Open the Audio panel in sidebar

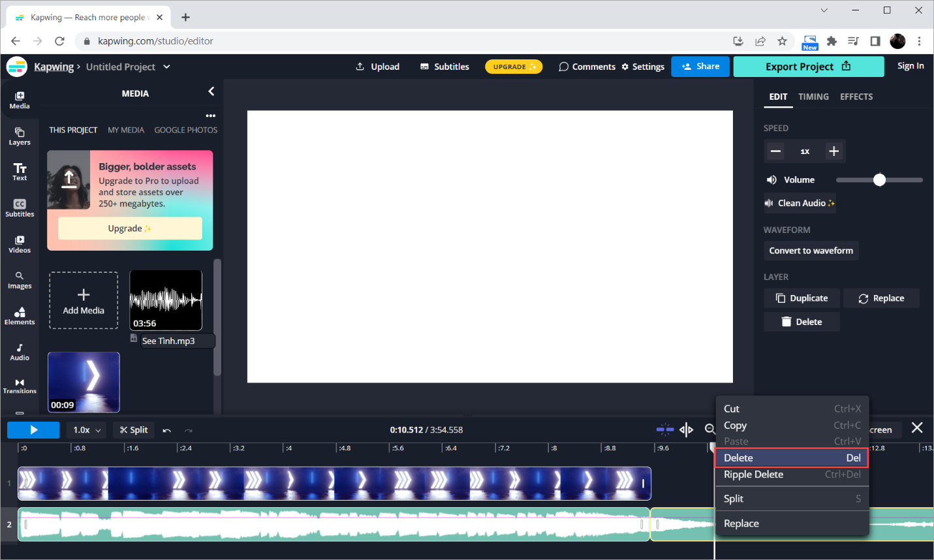coord(19,351)
